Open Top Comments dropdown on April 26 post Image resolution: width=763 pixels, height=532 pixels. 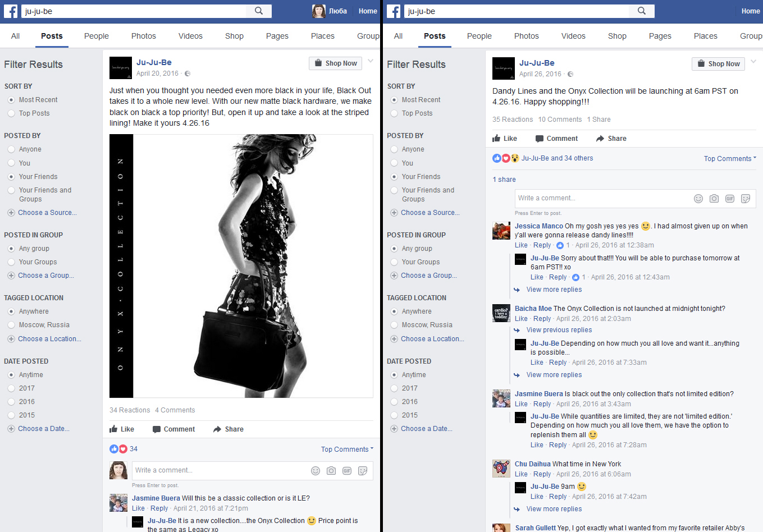[730, 159]
